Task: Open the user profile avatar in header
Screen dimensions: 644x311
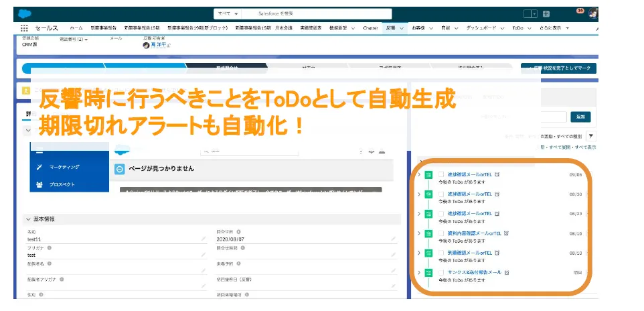Action: click(x=593, y=13)
